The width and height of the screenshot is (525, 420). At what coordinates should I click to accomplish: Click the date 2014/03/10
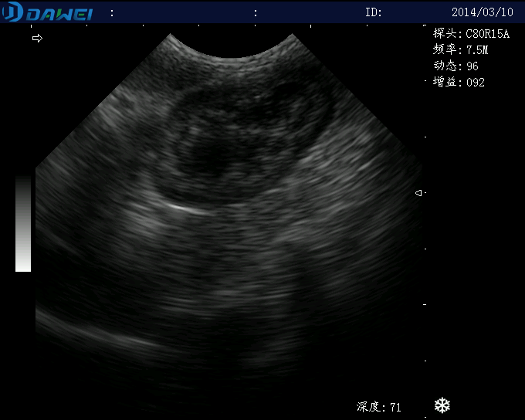coord(482,12)
